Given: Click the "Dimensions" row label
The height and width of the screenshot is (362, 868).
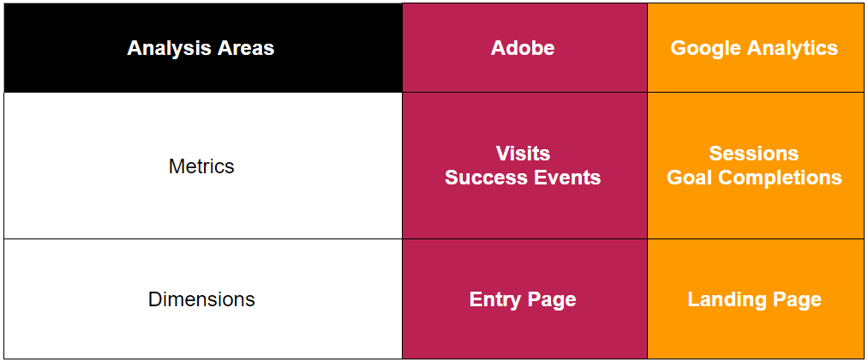Looking at the screenshot, I should 201,299.
